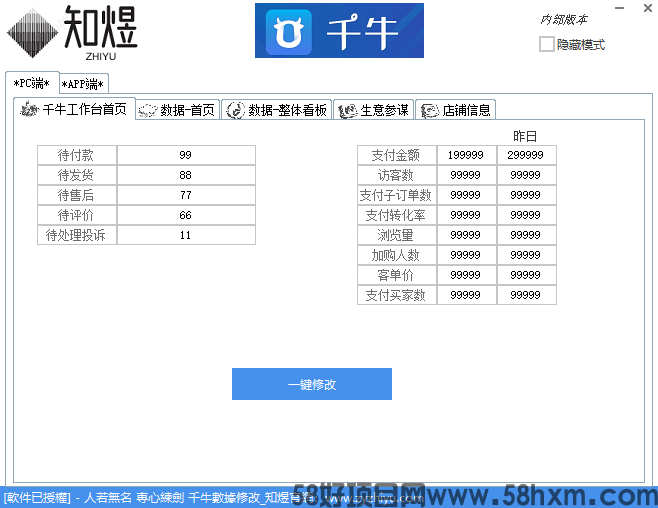Click the 店铺信息 tab icon
The height and width of the screenshot is (508, 658).
pyautogui.click(x=430, y=111)
